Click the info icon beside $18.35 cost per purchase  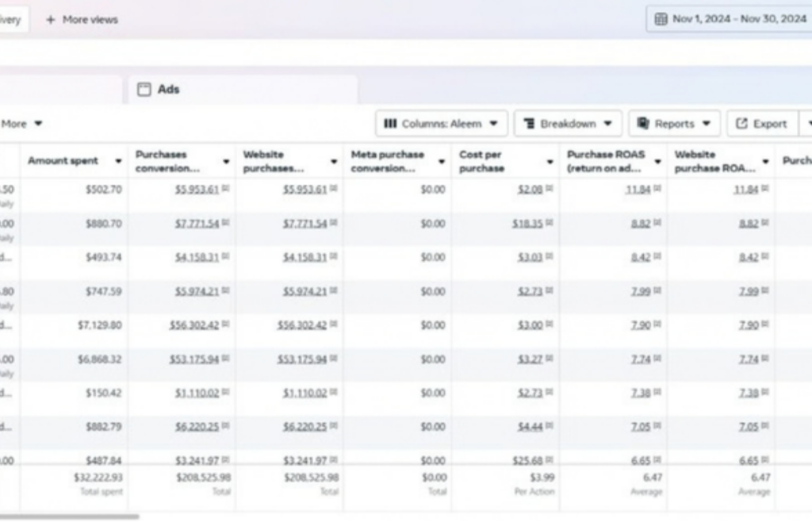[550, 223]
